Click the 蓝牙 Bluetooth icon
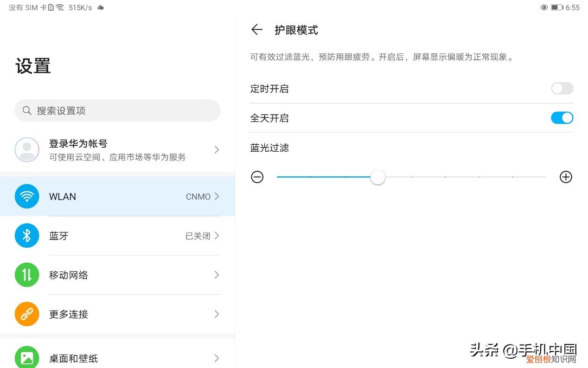 27,236
